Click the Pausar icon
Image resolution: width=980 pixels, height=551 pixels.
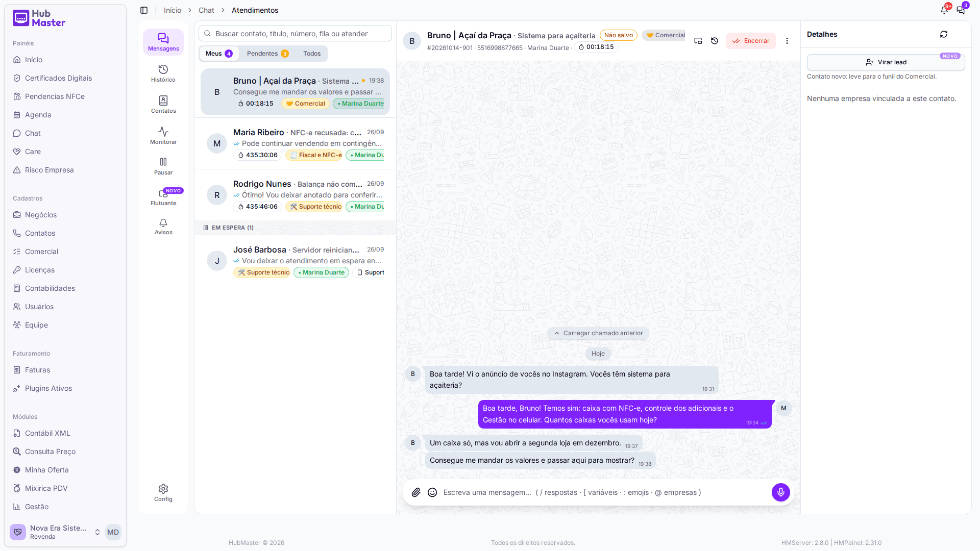pos(163,166)
